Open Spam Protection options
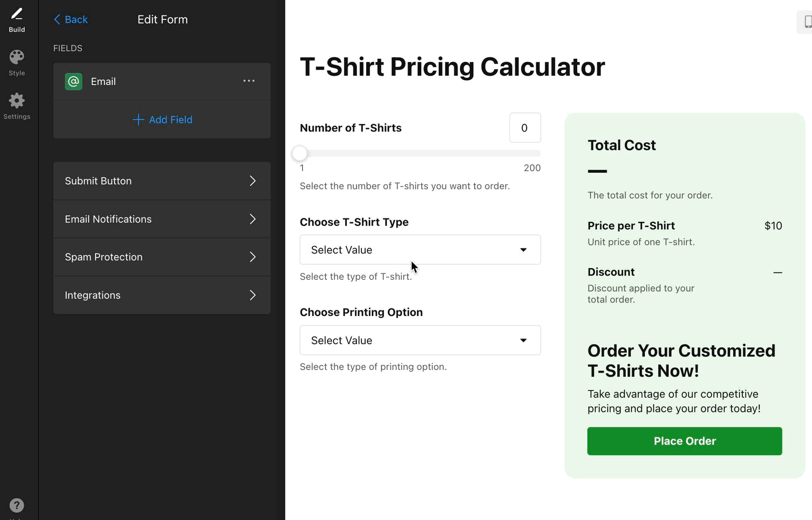 click(162, 257)
